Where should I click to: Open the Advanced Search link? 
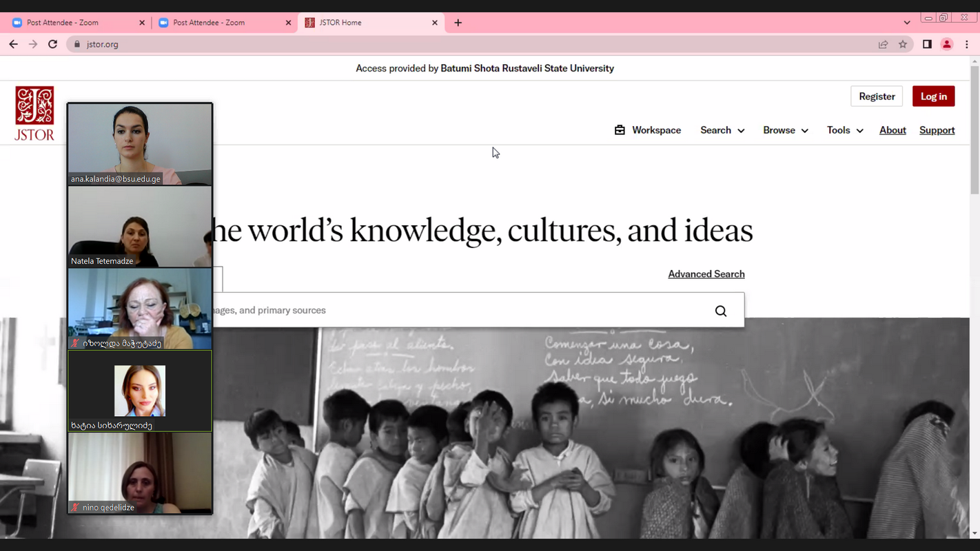click(x=706, y=274)
